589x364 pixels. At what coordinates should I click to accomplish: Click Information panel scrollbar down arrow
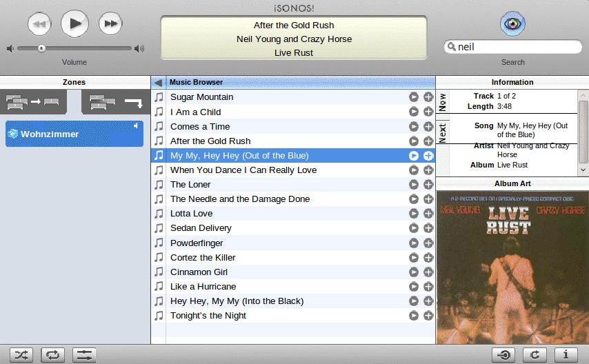click(x=583, y=170)
